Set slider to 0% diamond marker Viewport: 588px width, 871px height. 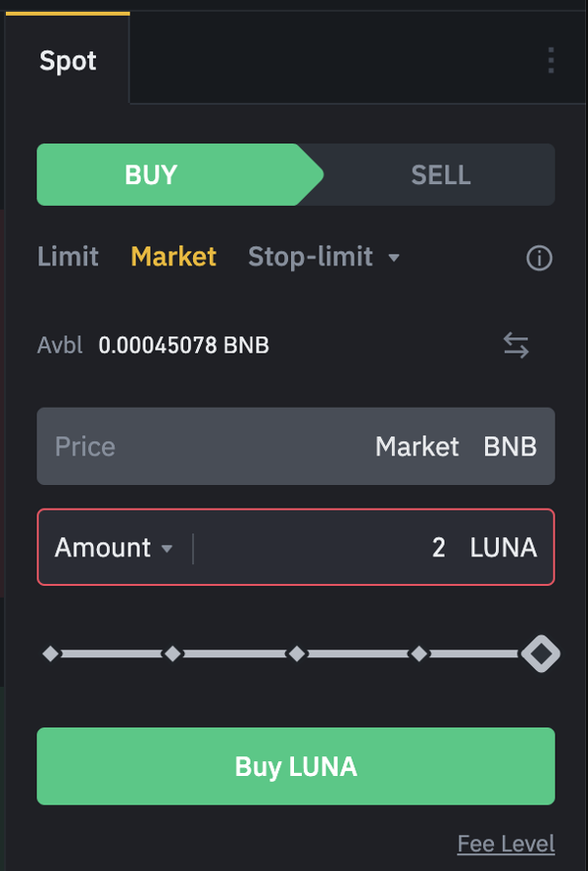click(x=51, y=653)
